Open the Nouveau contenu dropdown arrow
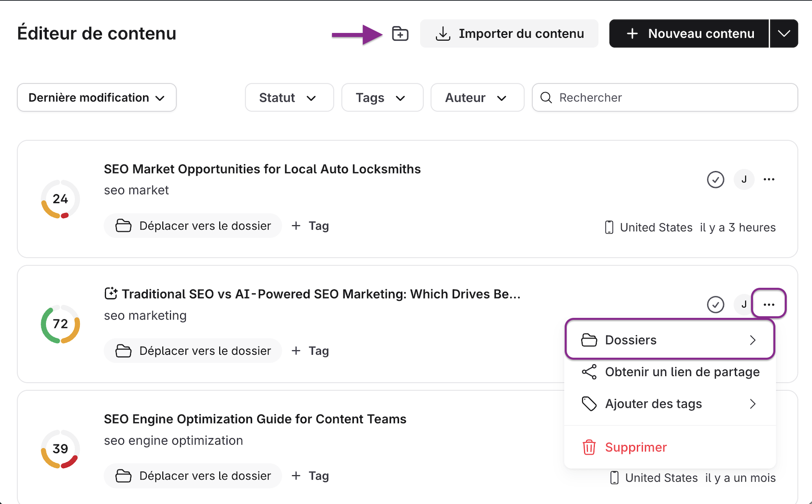Viewport: 812px width, 504px height. click(784, 33)
